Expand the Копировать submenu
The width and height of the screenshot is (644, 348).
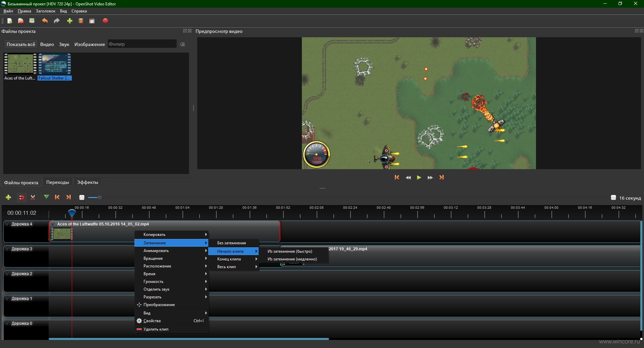pos(171,235)
